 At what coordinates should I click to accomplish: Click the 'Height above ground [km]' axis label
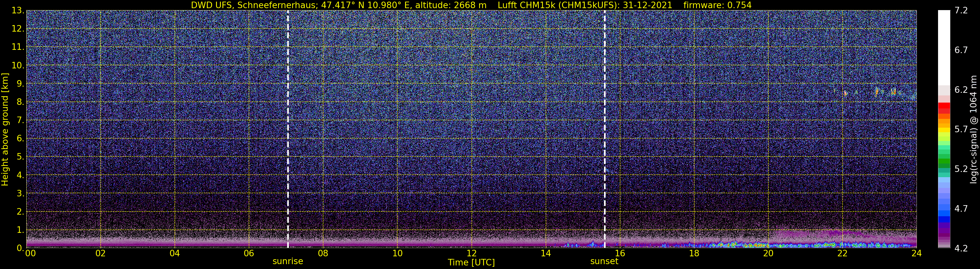click(5, 129)
